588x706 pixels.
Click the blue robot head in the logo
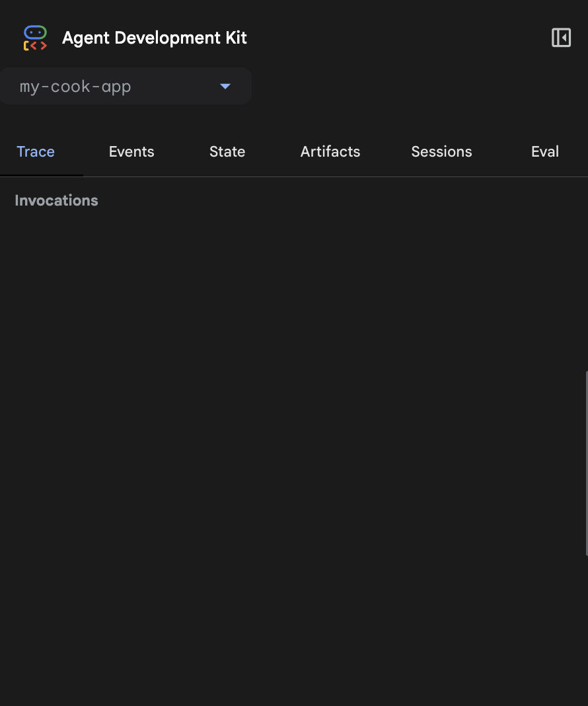pos(35,32)
